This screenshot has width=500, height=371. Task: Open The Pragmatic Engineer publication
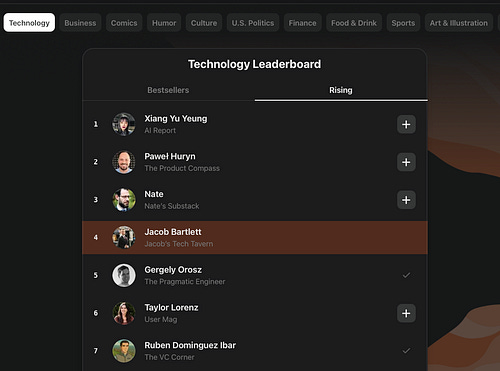coord(185,282)
